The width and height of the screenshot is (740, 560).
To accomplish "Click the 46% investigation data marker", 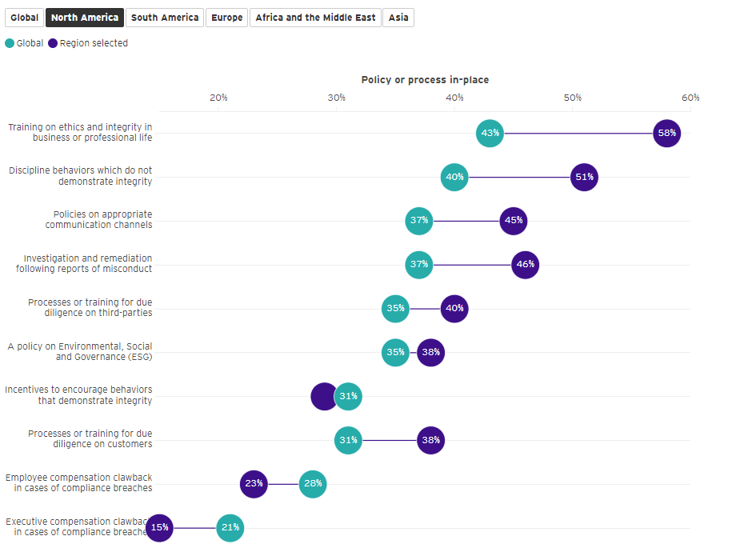I will (x=526, y=265).
